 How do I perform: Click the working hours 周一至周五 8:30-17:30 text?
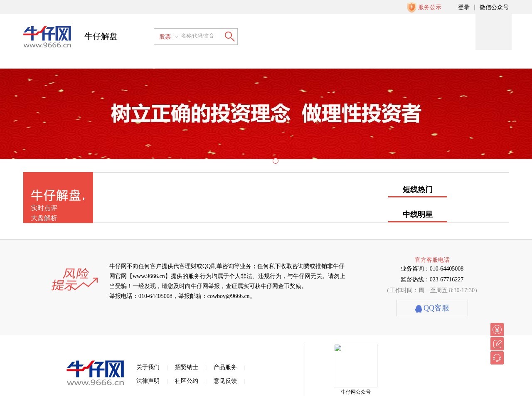coord(432,291)
